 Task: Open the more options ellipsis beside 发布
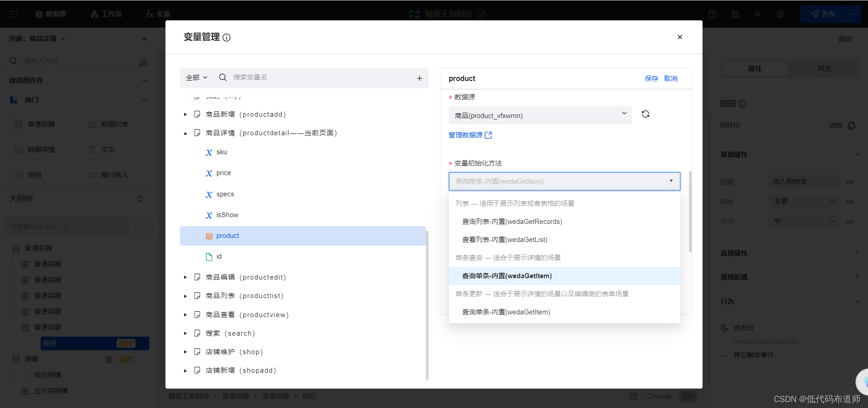point(852,14)
